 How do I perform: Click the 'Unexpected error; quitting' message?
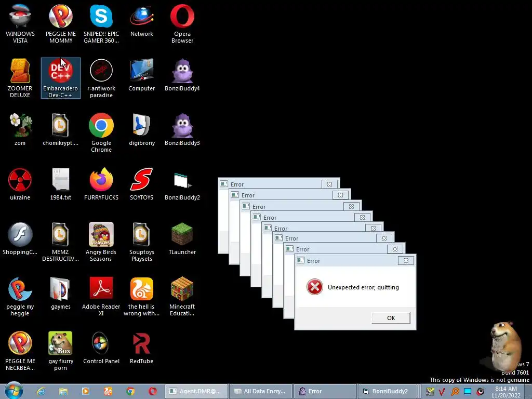coord(363,287)
